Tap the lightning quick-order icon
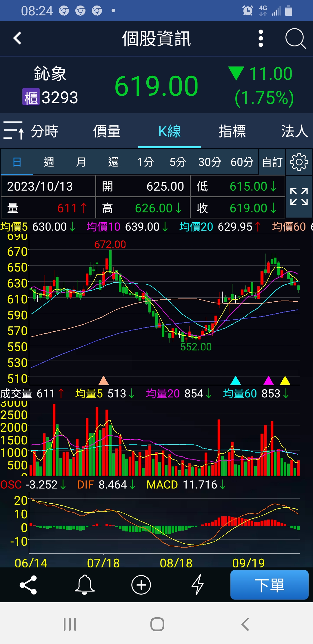 [x=198, y=585]
